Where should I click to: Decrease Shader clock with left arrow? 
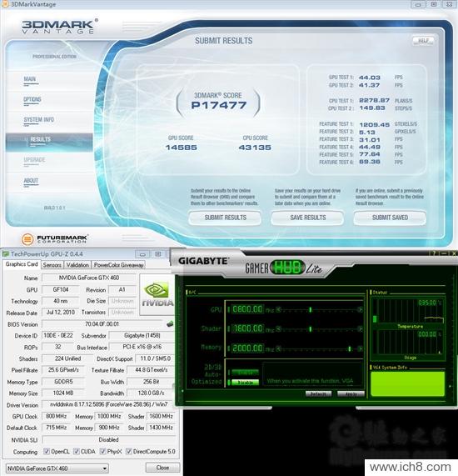[278, 329]
